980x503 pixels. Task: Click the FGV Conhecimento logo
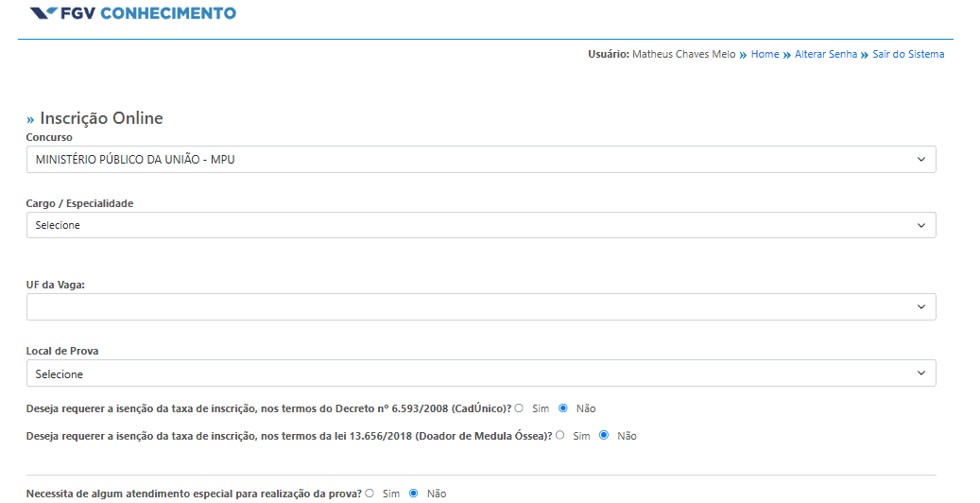133,13
